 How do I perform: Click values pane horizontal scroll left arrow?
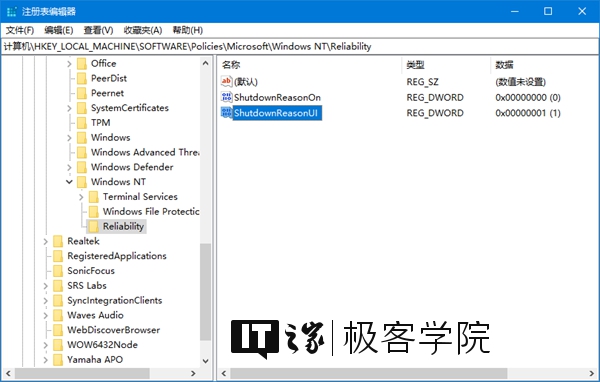click(x=224, y=373)
